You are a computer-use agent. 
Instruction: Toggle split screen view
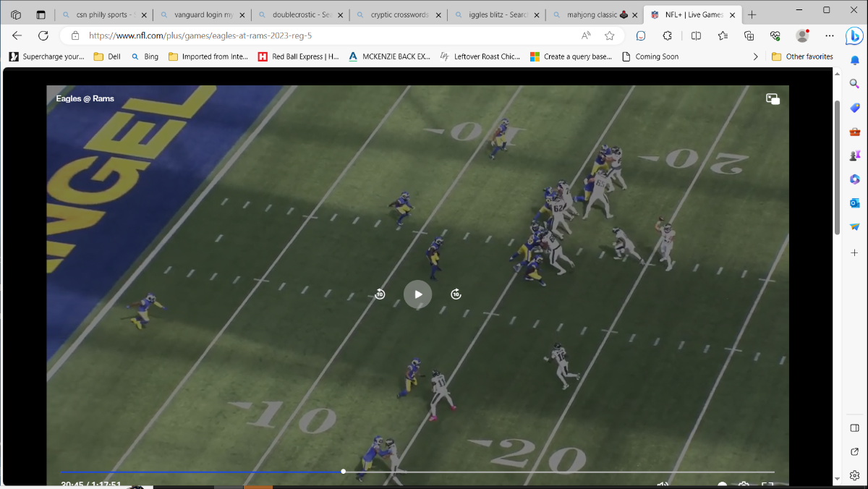coord(696,35)
